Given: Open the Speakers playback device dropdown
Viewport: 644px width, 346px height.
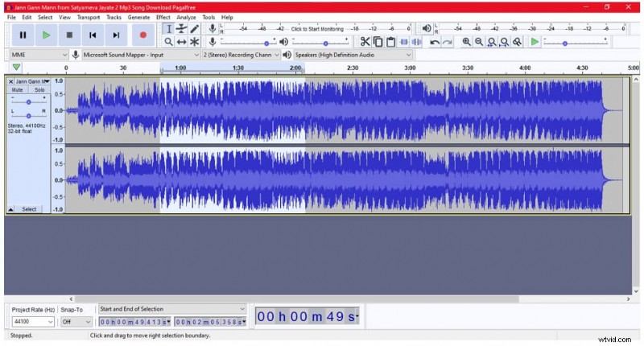Looking at the screenshot, I should 353,55.
